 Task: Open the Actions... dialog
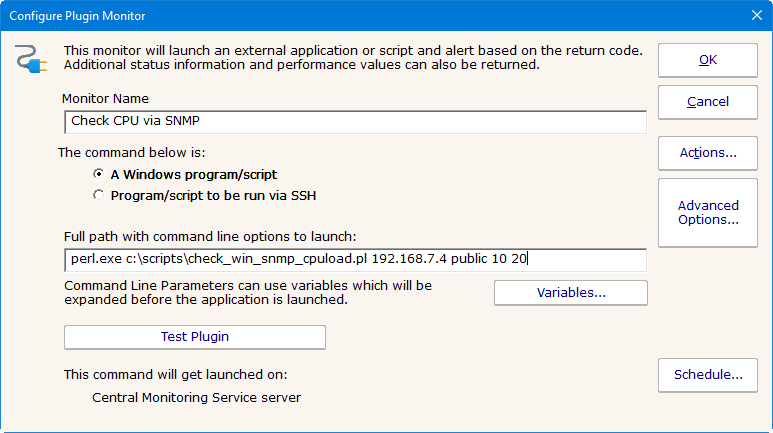click(x=707, y=153)
